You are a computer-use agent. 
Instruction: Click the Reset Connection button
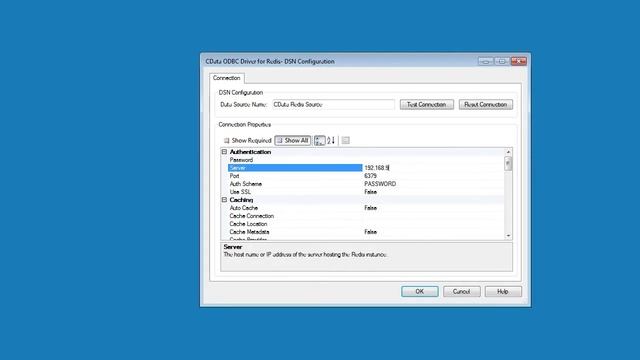(486, 104)
